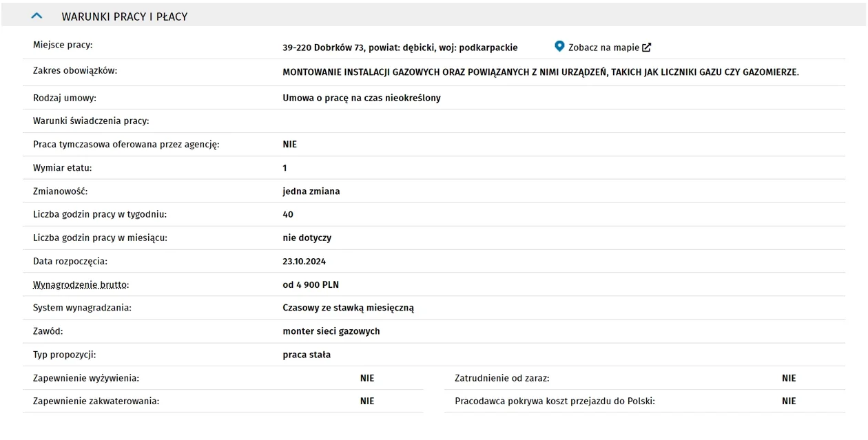
Task: Click NIE value for Praca tymczasowa
Action: [x=290, y=145]
